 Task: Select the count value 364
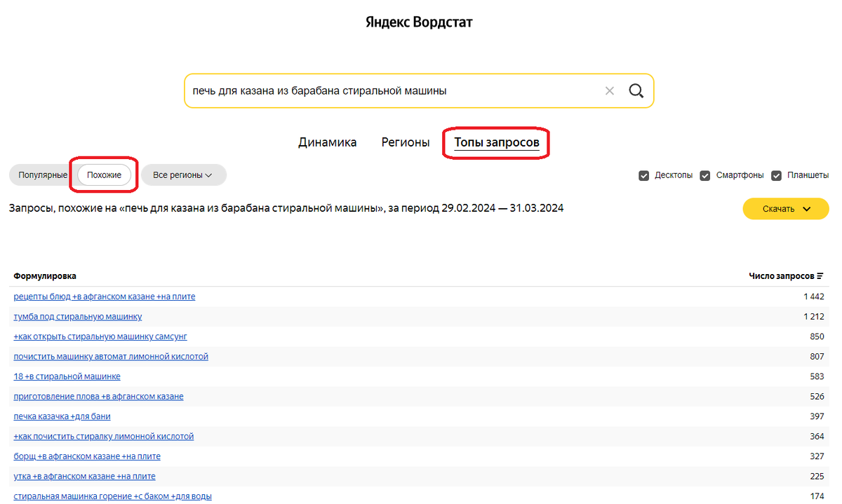(x=817, y=437)
